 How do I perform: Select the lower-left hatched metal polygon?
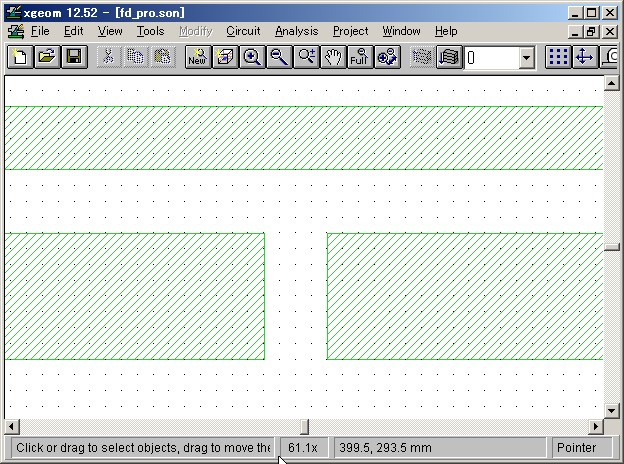(135, 296)
